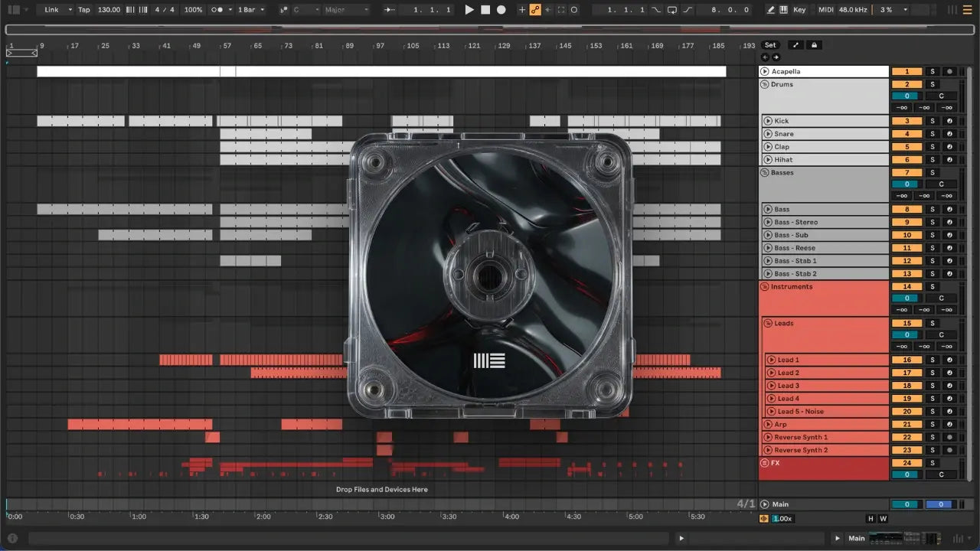Arm the Arrangement Record button
The image size is (980, 551).
[x=501, y=10]
